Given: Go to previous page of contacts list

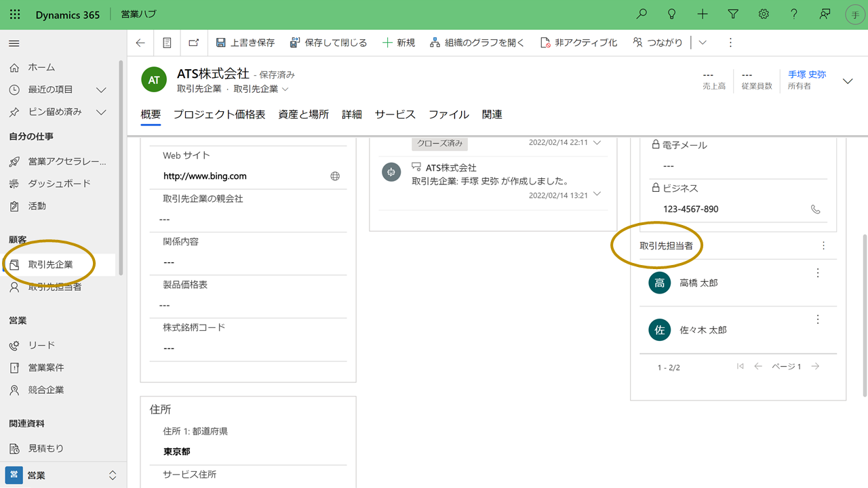Looking at the screenshot, I should (x=758, y=366).
